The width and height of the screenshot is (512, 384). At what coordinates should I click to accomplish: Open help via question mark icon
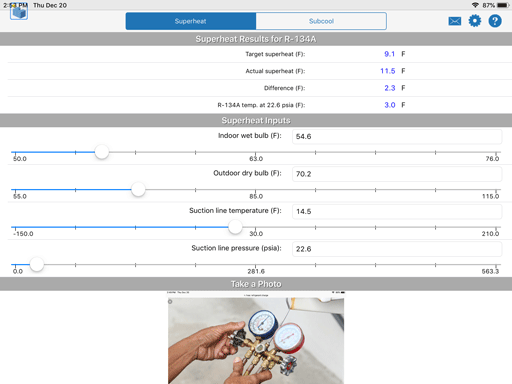[x=495, y=21]
